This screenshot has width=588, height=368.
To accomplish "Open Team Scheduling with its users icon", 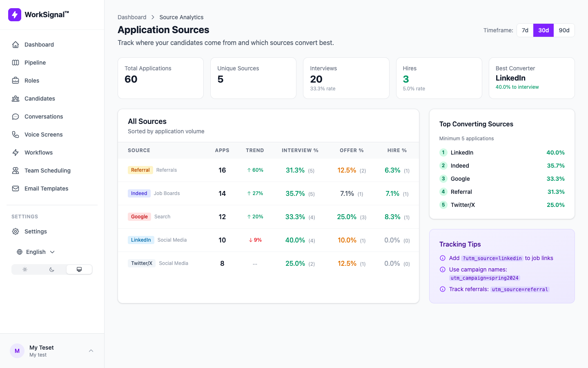I will 15,171.
